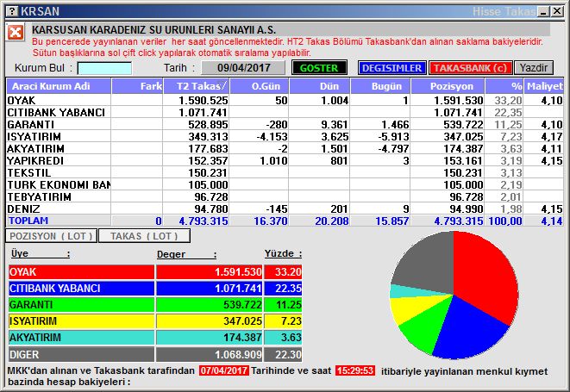Viewport: 570px width, 392px height.
Task: Click the red TAKASBANK (c) button
Action: (x=470, y=68)
